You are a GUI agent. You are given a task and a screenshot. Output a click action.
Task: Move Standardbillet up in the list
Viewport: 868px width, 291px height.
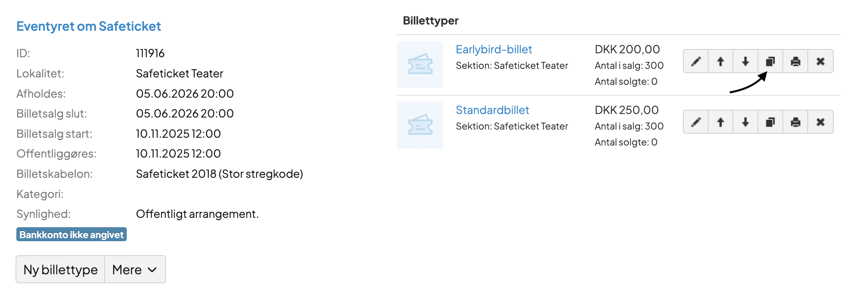[x=721, y=122]
